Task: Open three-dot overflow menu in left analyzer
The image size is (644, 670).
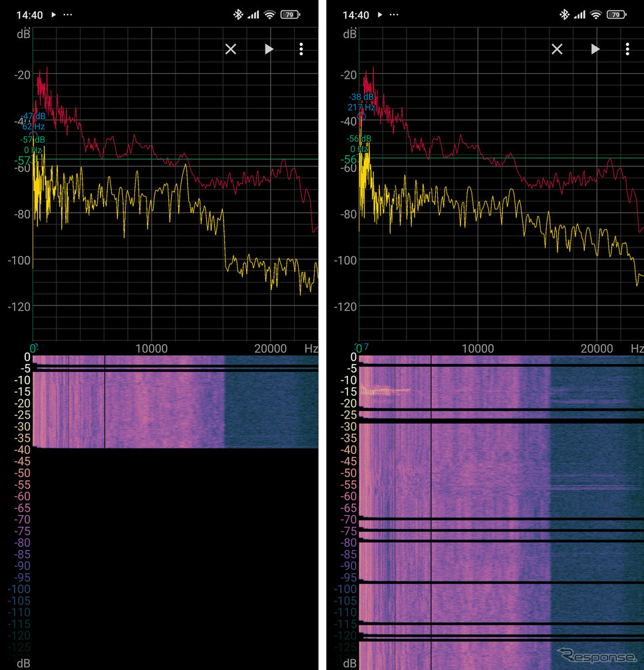Action: click(301, 49)
